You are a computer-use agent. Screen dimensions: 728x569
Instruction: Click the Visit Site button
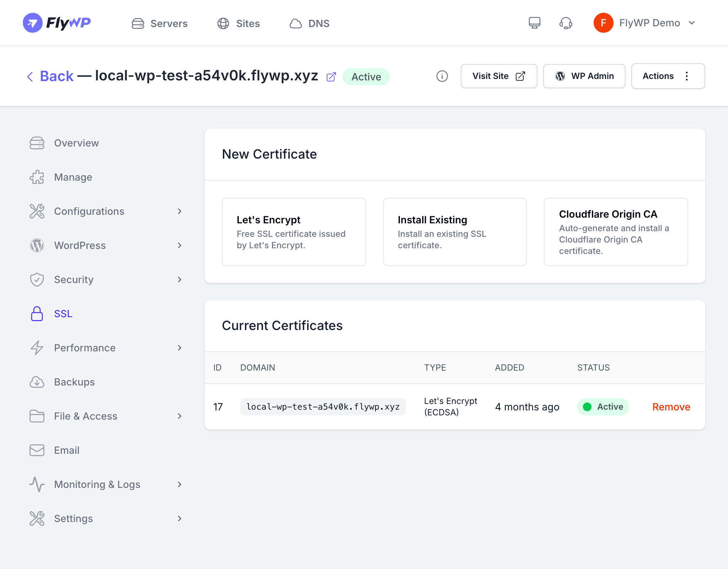tap(499, 76)
